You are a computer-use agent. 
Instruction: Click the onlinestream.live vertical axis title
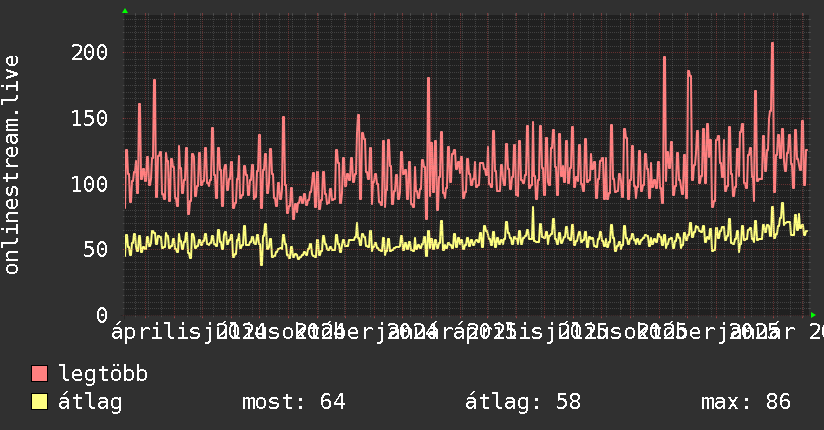click(11, 165)
